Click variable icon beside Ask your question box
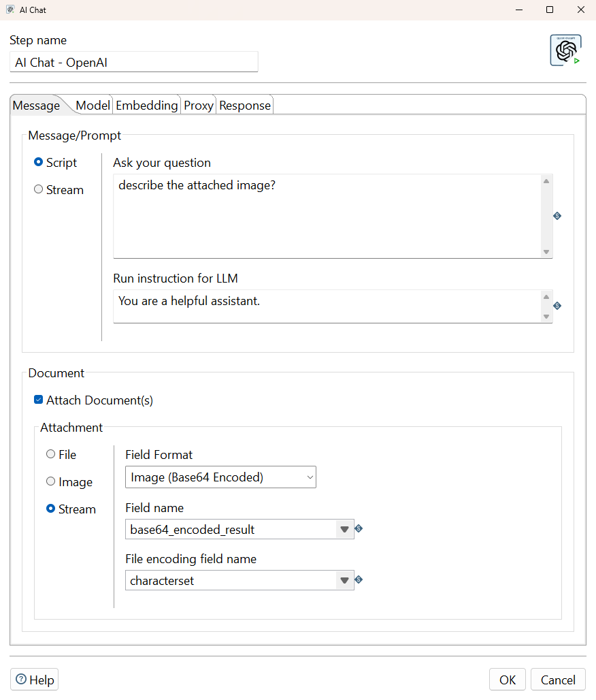Viewport: 596px width, 700px height. tap(557, 216)
